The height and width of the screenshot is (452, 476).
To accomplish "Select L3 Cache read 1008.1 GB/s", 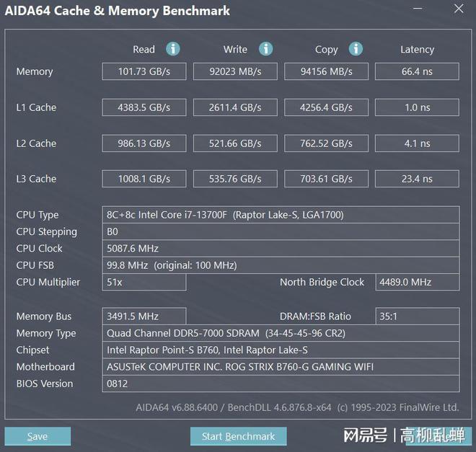I will pyautogui.click(x=144, y=179).
